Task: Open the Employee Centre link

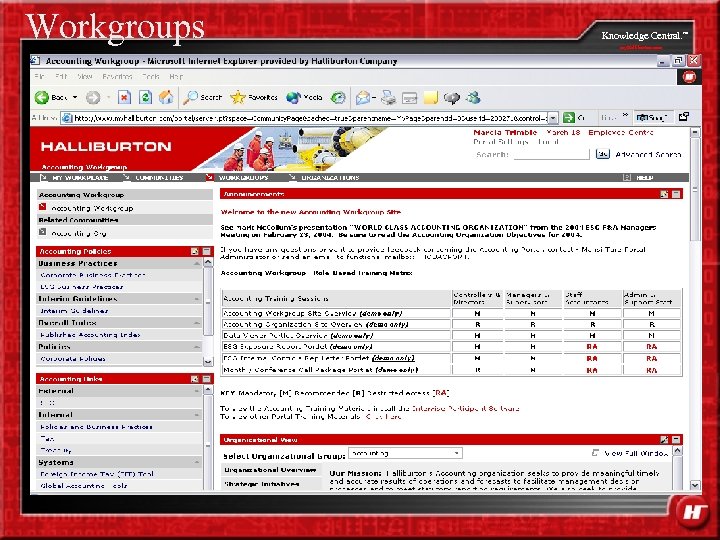Action: [x=620, y=132]
